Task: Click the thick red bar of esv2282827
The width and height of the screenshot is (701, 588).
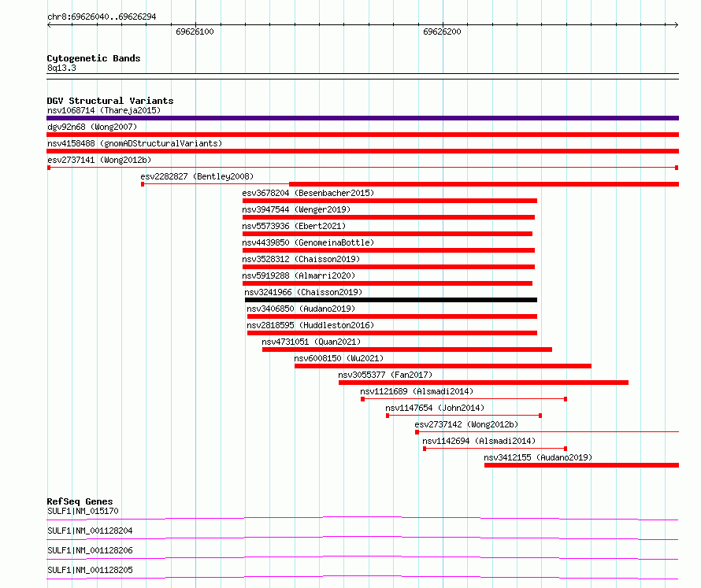Action: (x=484, y=184)
